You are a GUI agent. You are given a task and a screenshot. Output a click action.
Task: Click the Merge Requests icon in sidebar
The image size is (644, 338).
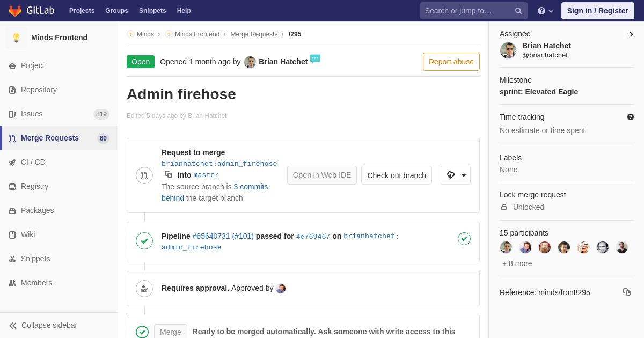12,138
